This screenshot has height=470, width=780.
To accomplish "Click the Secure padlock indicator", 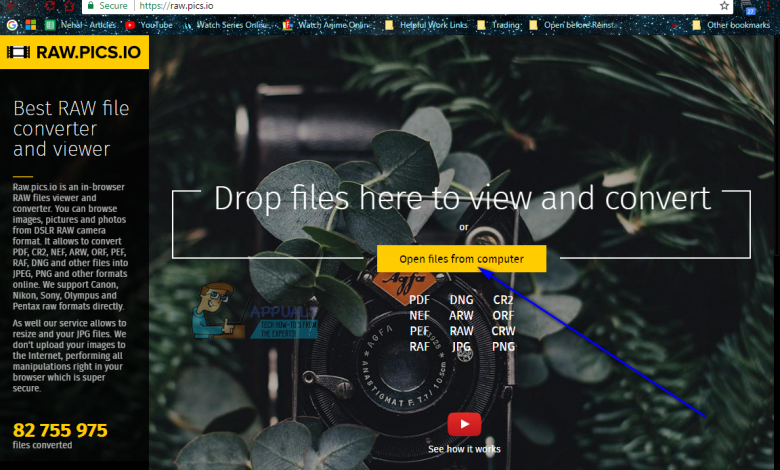I will click(x=108, y=6).
